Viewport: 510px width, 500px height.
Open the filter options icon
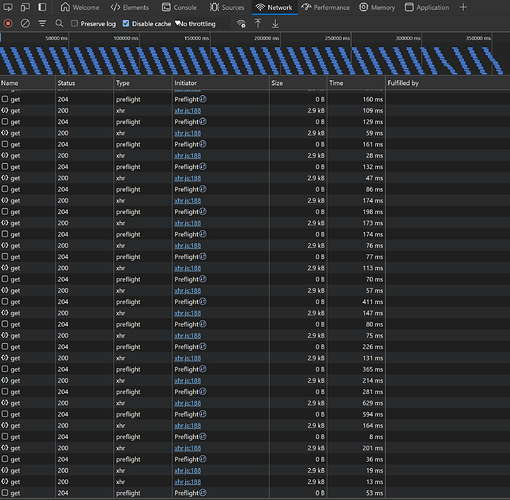(42, 23)
